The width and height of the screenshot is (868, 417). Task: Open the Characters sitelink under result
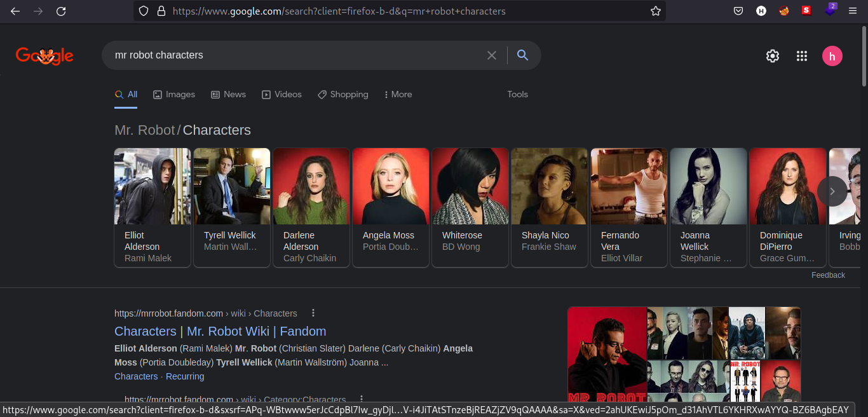coord(136,376)
